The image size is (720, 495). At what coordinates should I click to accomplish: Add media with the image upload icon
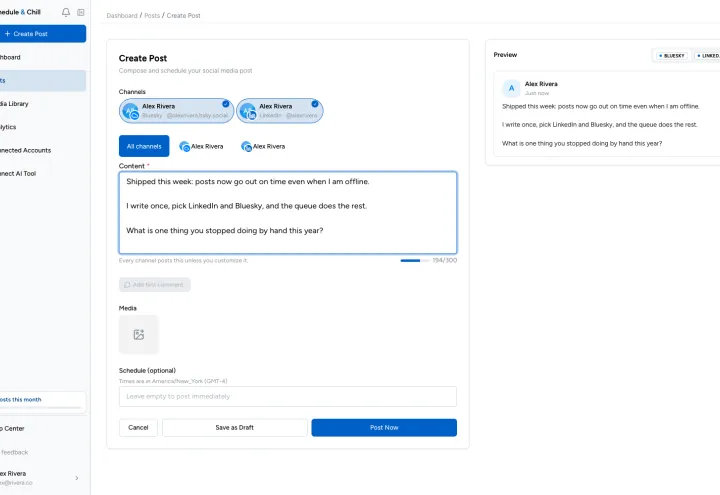(x=139, y=334)
